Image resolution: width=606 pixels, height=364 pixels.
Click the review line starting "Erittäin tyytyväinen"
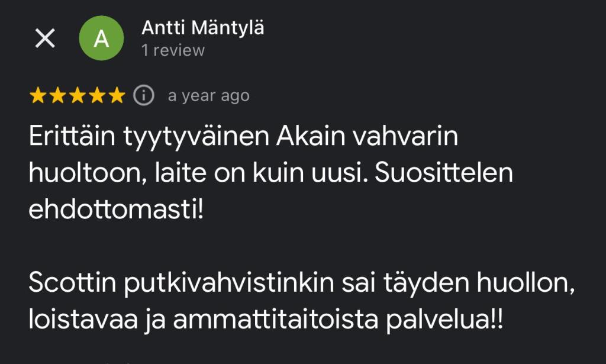243,138
